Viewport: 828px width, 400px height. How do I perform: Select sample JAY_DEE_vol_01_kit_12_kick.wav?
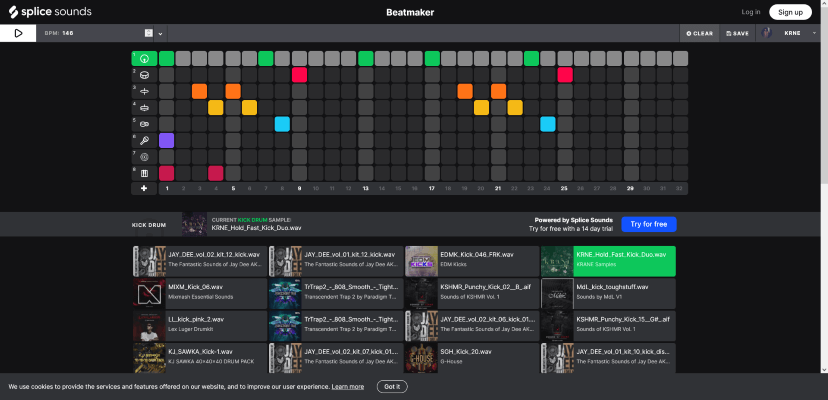point(336,261)
